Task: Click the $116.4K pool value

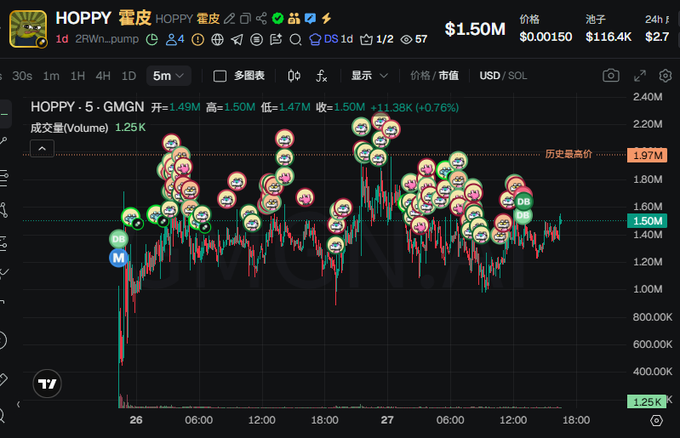Action: [x=608, y=36]
